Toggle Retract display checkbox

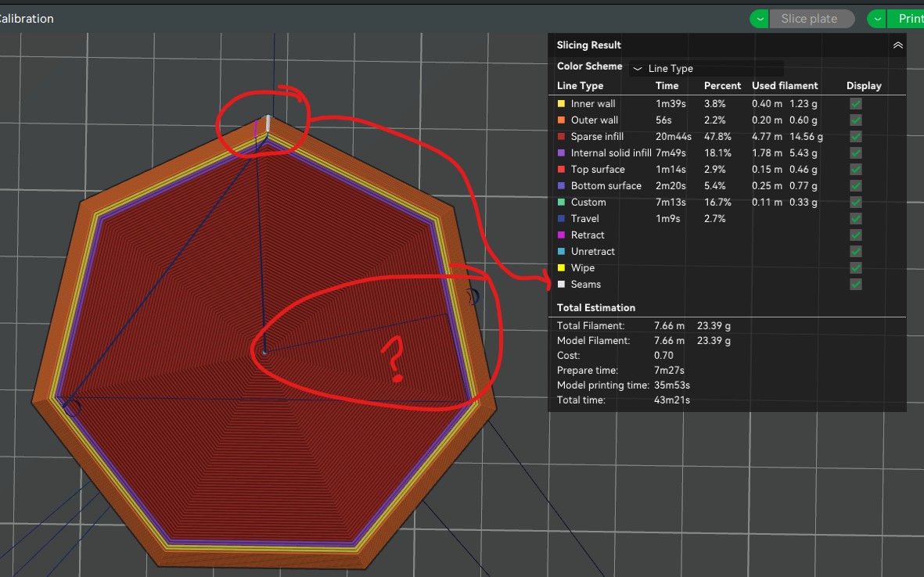[856, 235]
